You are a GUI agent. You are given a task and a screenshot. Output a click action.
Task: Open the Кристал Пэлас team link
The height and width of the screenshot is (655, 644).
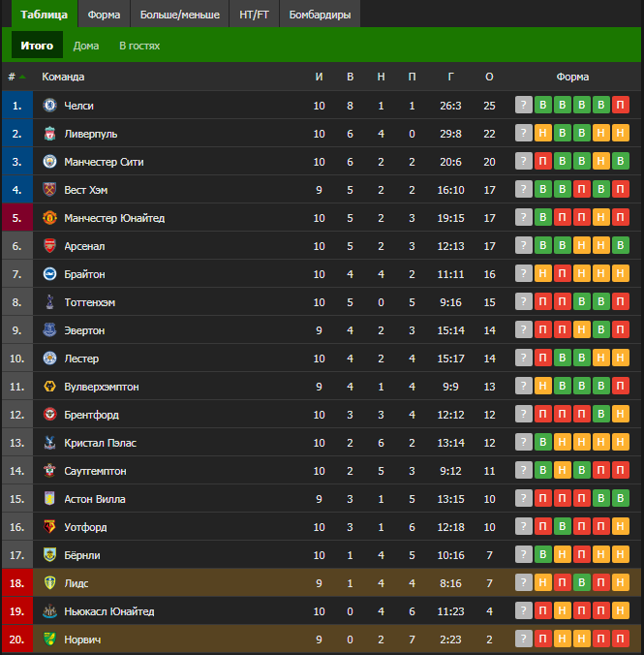click(101, 443)
